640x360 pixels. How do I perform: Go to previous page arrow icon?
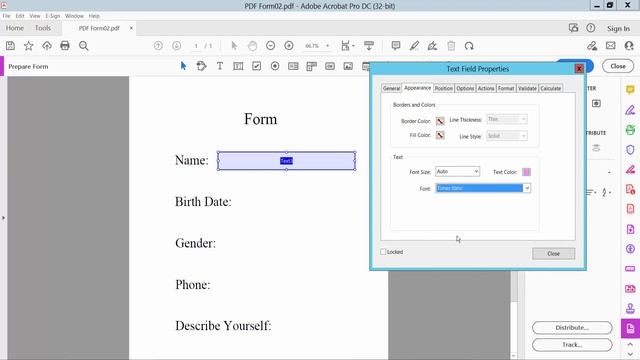coord(158,46)
